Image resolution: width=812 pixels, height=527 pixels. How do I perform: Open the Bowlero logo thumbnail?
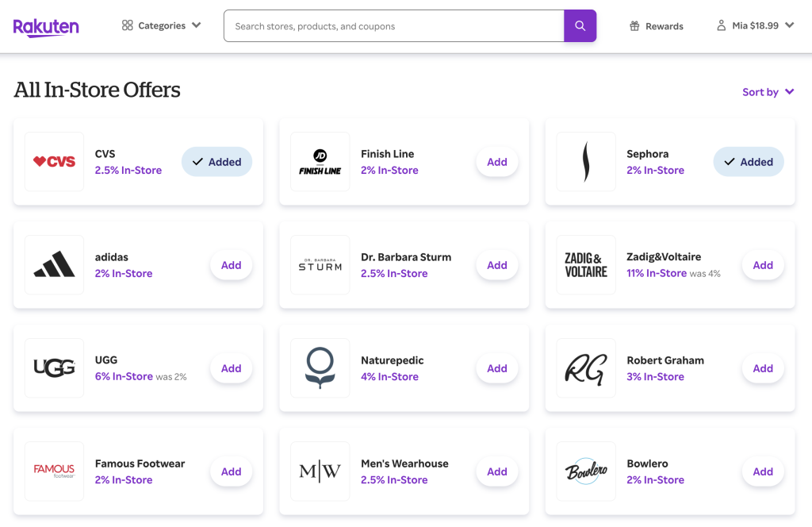click(x=586, y=471)
